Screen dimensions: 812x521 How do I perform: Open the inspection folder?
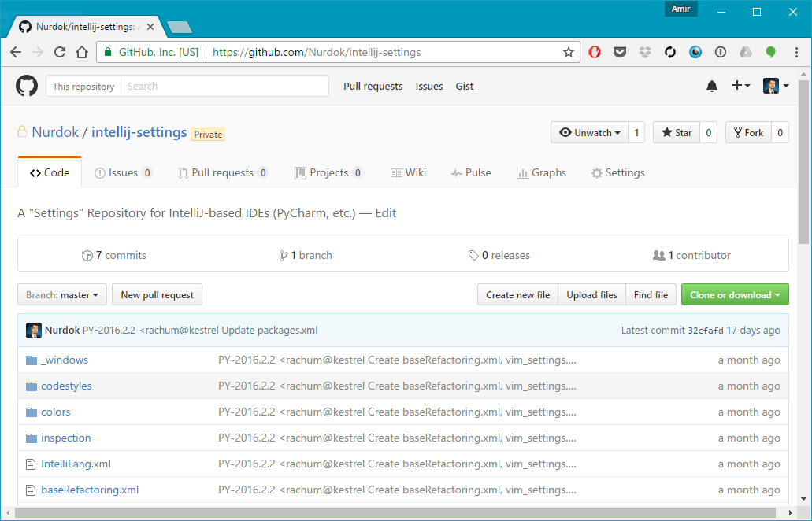click(x=66, y=438)
